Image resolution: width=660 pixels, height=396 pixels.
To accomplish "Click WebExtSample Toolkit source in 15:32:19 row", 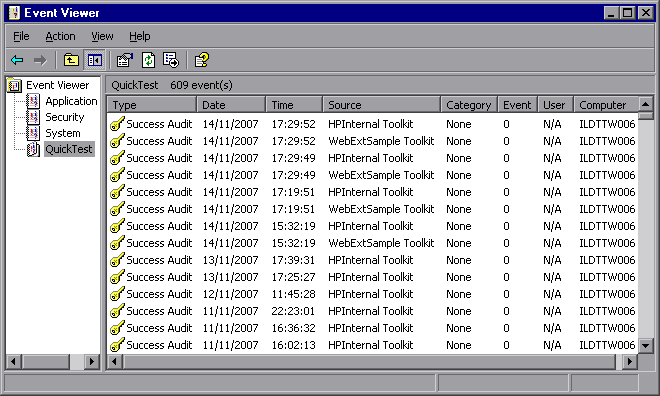I will [x=381, y=243].
